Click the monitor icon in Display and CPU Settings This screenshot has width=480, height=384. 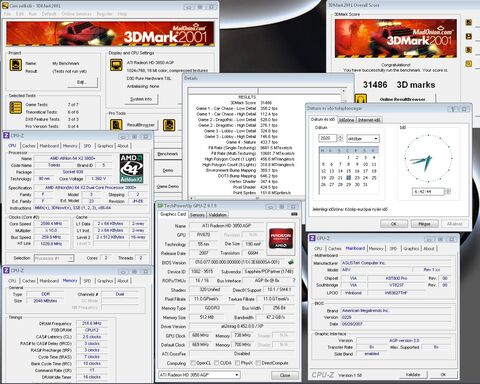click(116, 65)
